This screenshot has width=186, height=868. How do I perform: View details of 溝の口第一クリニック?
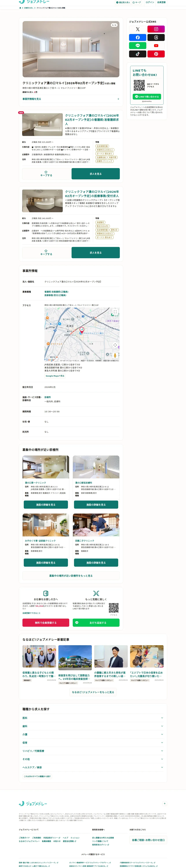(x=46, y=505)
